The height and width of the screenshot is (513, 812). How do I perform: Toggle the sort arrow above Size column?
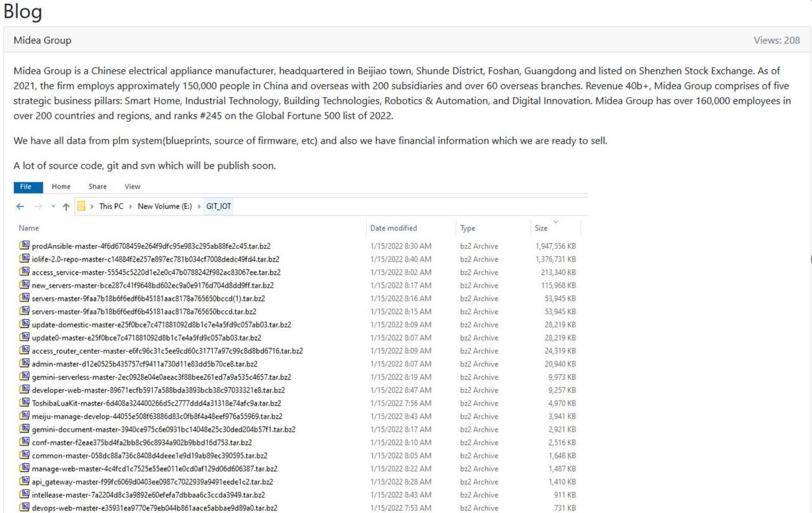click(556, 222)
